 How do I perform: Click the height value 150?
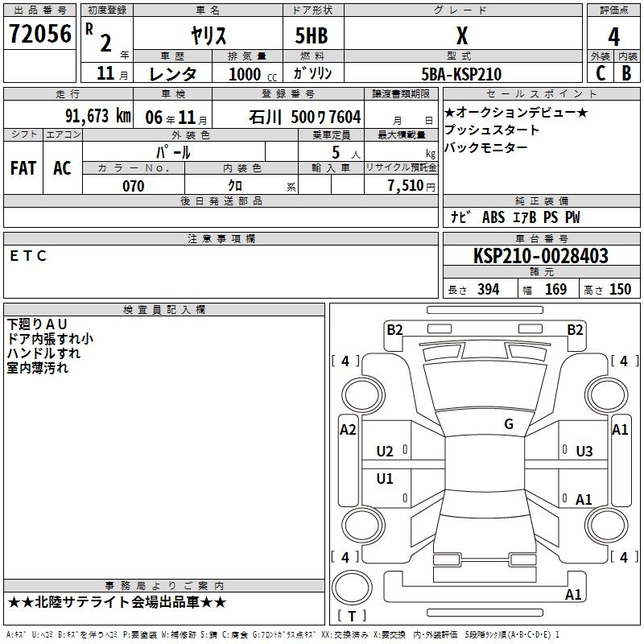point(620,290)
